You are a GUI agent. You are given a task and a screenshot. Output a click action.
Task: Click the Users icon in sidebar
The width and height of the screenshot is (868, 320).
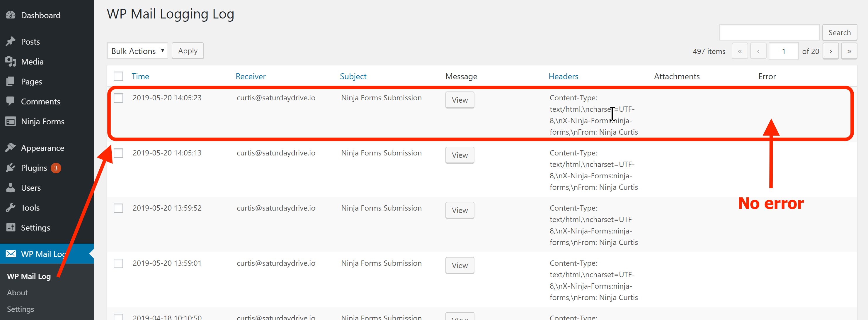[11, 187]
